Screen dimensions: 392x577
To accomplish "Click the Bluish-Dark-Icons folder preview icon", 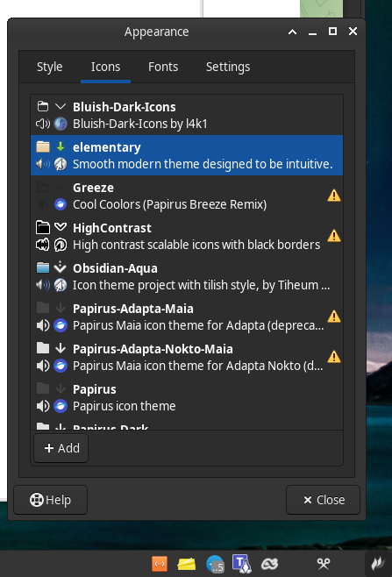I will click(43, 107).
